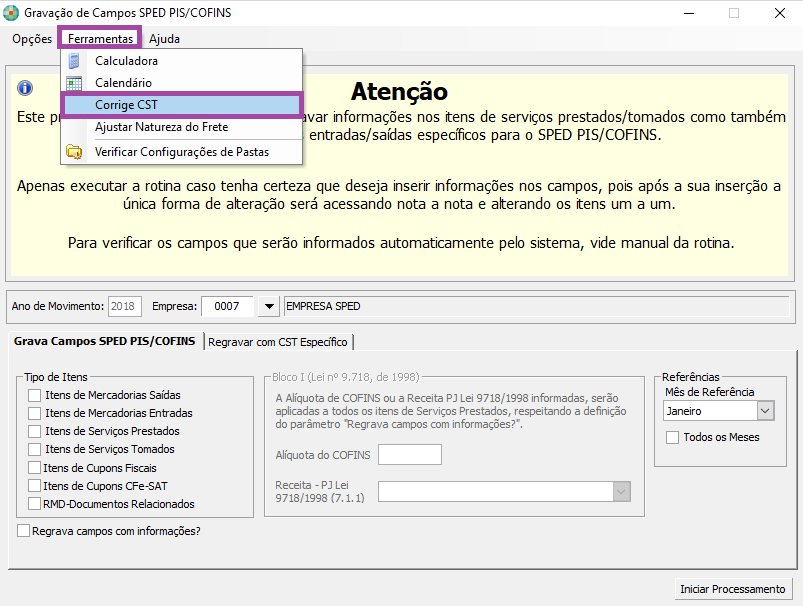
Task: Click the folder icon for Verificar Configurações
Action: (74, 152)
